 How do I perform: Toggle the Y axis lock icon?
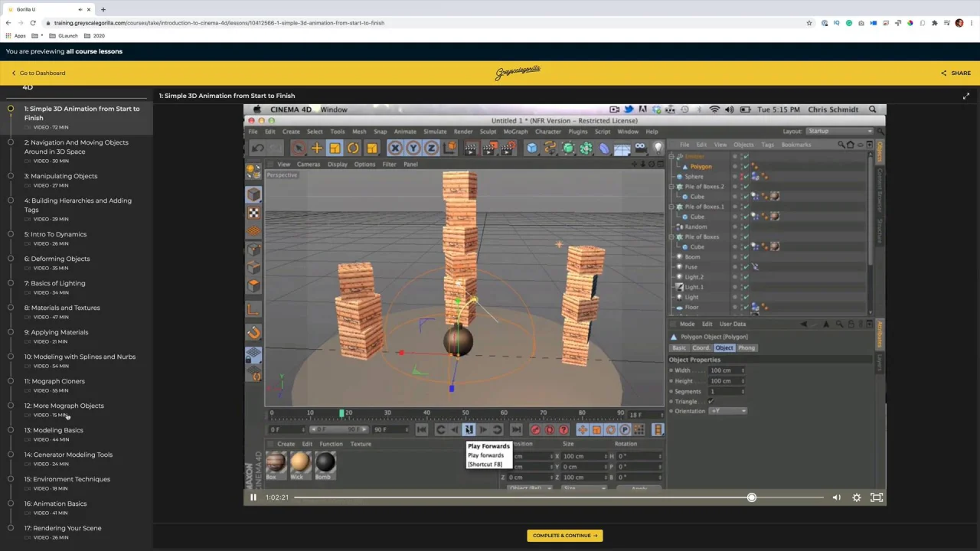413,148
